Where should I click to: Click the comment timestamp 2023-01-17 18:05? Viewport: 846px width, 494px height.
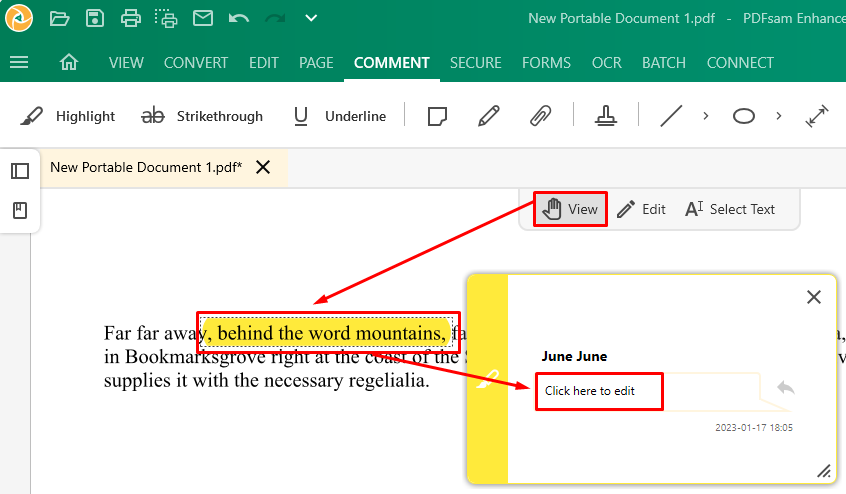pyautogui.click(x=754, y=428)
